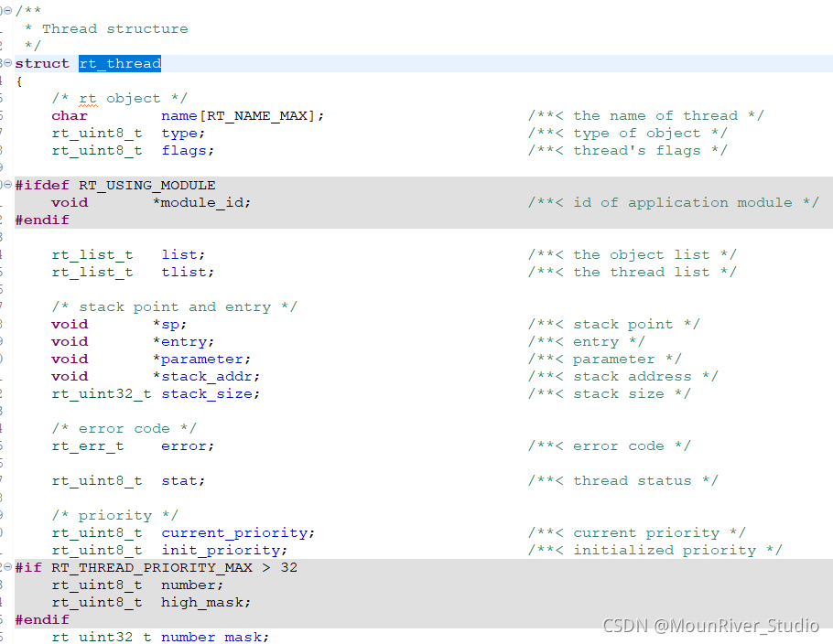
Task: Click the #endif after high_mask
Action: point(42,620)
